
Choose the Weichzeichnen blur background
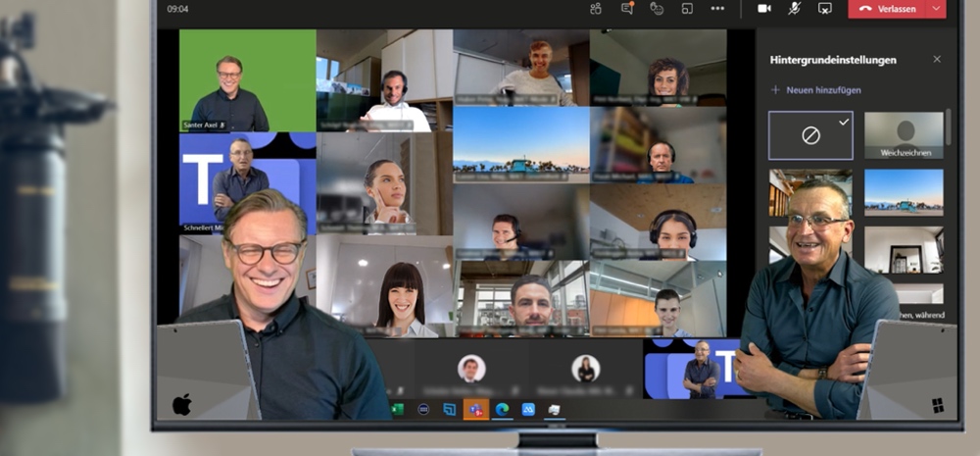tap(904, 135)
